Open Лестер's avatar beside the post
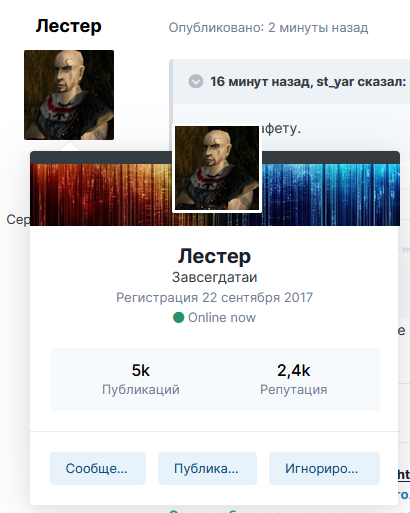Image resolution: width=410 pixels, height=513 pixels. tap(69, 95)
